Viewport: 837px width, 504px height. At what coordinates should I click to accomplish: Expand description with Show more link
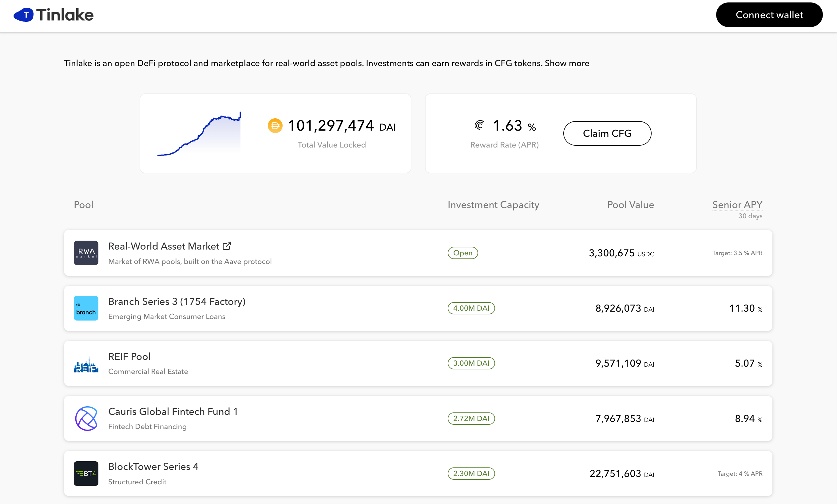coord(567,63)
